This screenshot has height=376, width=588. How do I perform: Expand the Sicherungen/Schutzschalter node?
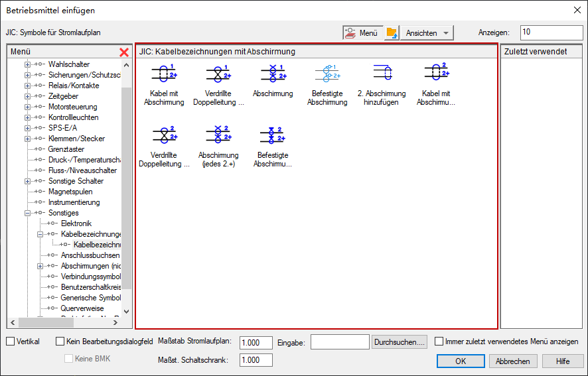(x=27, y=75)
